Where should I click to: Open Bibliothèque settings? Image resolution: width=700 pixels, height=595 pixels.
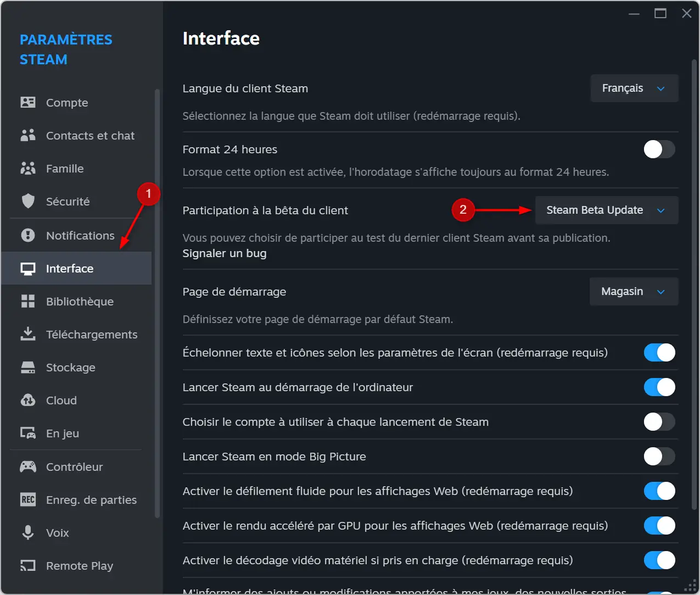(x=76, y=301)
